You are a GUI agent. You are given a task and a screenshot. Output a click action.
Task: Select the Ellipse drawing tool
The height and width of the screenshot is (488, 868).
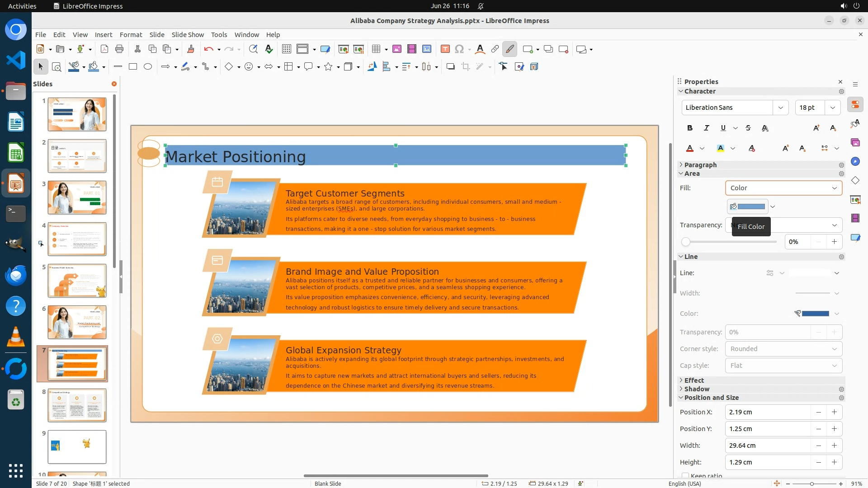click(148, 67)
